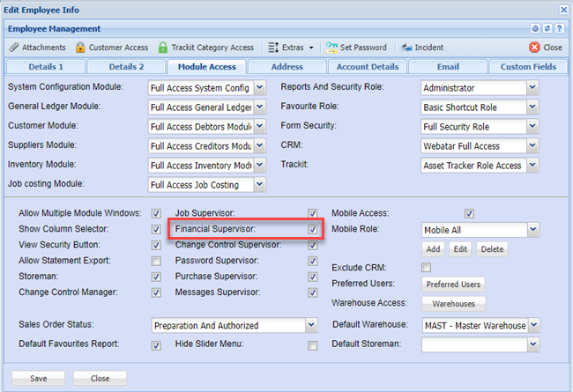Open the Custom Fields tab

pyautogui.click(x=528, y=66)
